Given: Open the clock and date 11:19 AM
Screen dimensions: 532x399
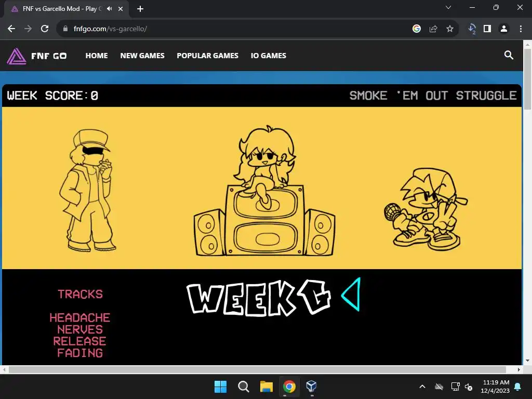Looking at the screenshot, I should click(495, 387).
